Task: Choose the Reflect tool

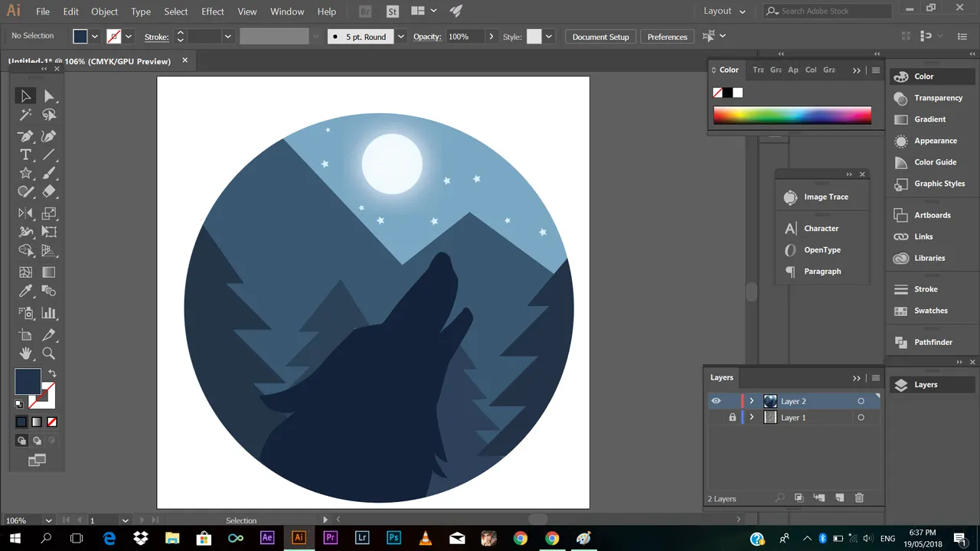Action: [x=25, y=214]
